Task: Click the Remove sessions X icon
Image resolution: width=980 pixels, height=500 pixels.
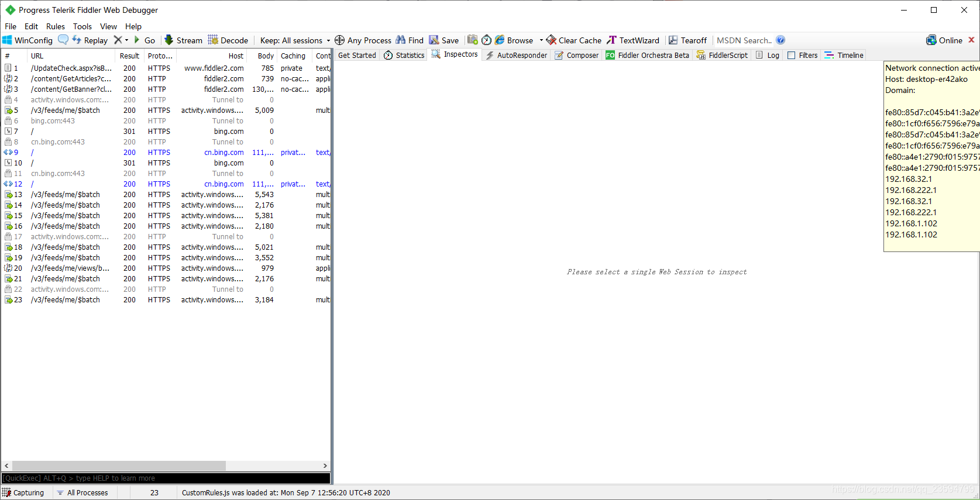Action: click(118, 40)
